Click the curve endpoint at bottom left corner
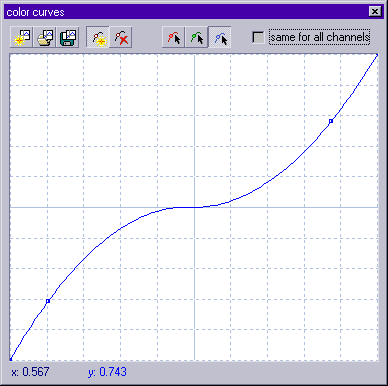The width and height of the screenshot is (388, 386). pos(11,359)
